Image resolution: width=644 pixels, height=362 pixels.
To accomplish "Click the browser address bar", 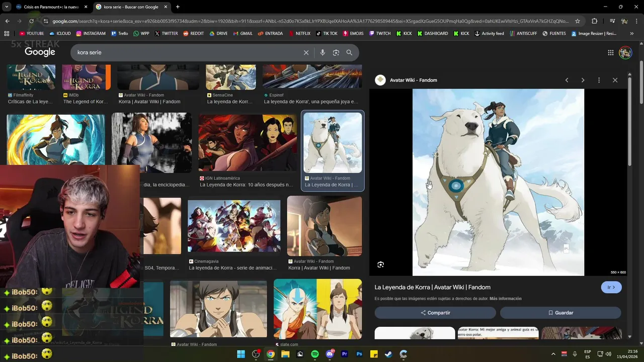I will 310,21.
